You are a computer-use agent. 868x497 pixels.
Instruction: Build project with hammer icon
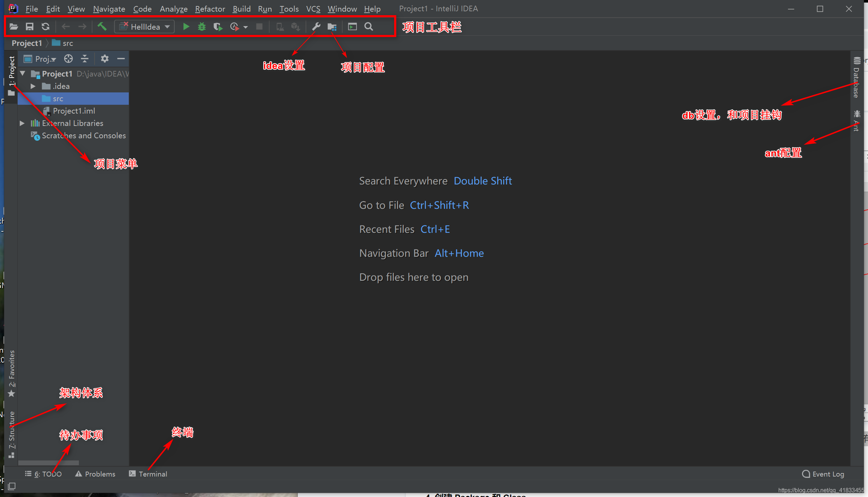102,26
